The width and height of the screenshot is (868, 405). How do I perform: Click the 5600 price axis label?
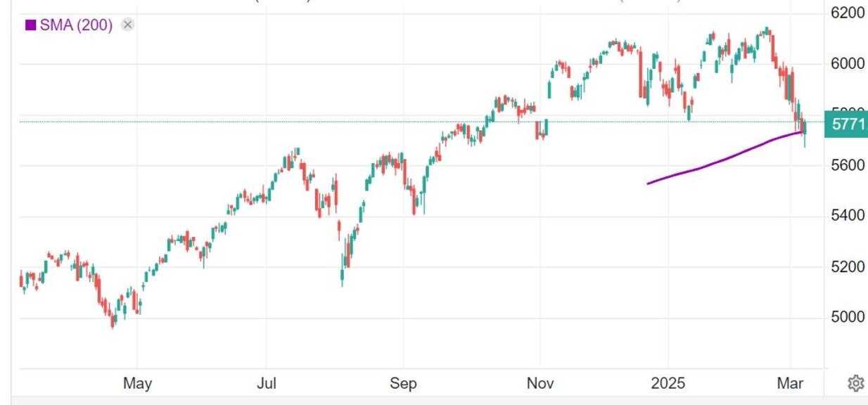[x=848, y=165]
